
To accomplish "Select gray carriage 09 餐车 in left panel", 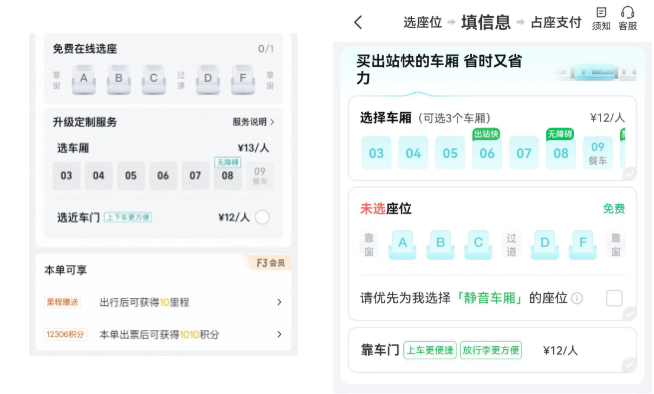I will [260, 176].
